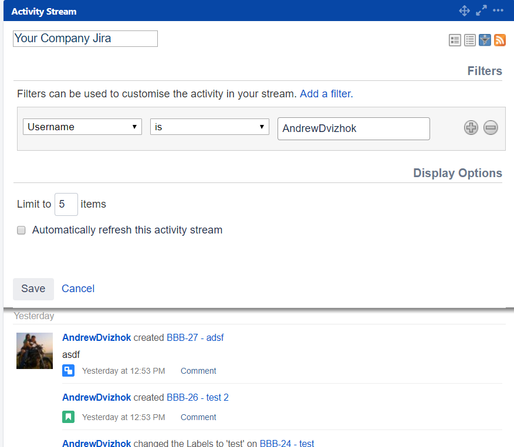The height and width of the screenshot is (447, 514).
Task: Maximize the Activity Stream gadget
Action: coord(481,11)
